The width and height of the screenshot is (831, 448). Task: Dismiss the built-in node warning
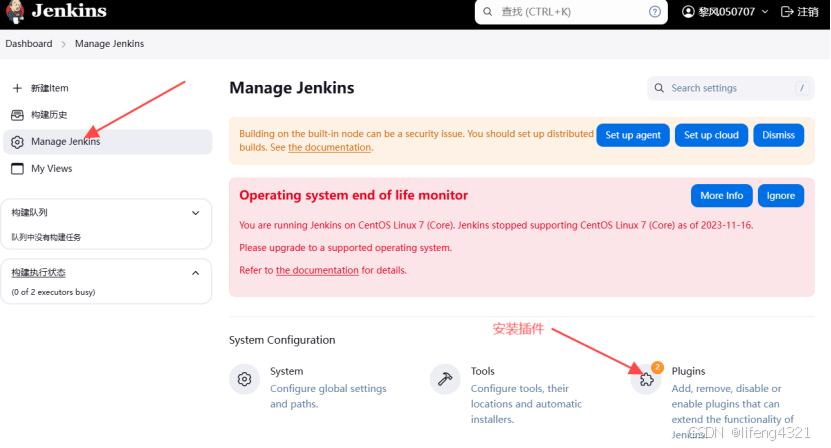(779, 135)
